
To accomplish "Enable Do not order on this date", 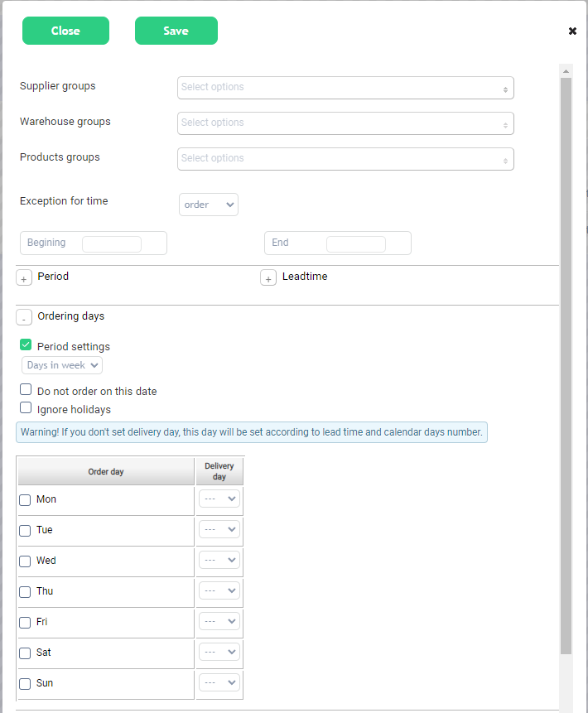I will (x=26, y=390).
